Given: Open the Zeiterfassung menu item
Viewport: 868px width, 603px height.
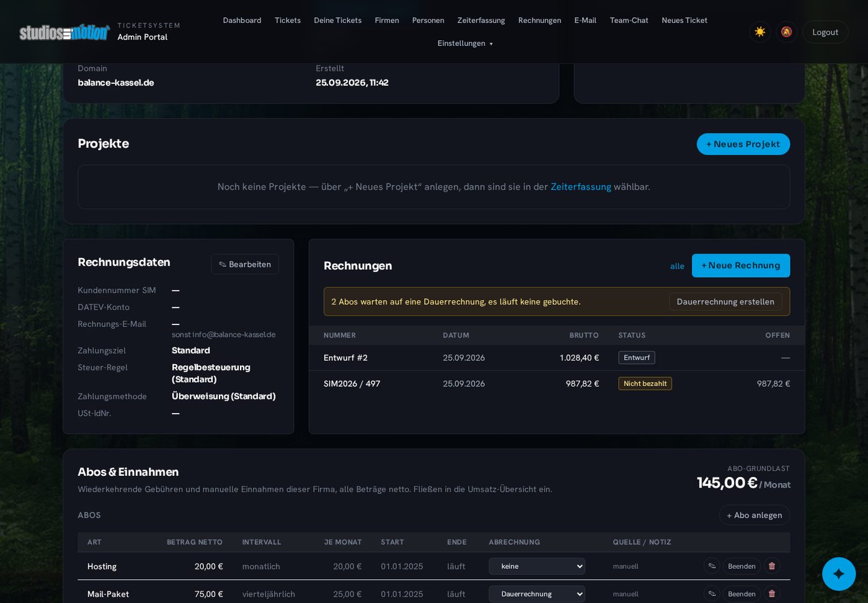Looking at the screenshot, I should [481, 20].
